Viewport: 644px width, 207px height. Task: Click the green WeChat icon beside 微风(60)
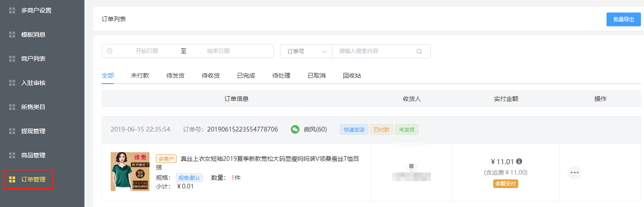295,129
